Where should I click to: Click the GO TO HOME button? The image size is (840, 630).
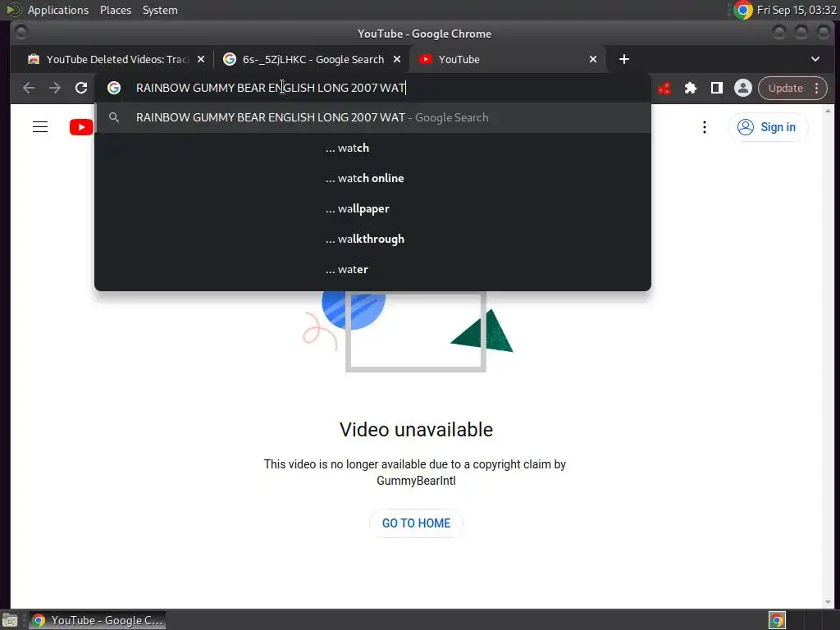tap(416, 523)
